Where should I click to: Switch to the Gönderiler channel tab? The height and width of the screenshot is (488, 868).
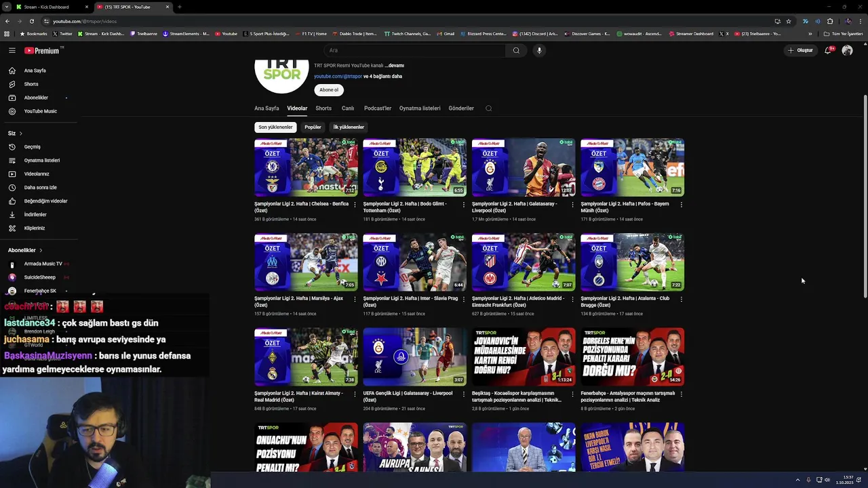pos(461,108)
